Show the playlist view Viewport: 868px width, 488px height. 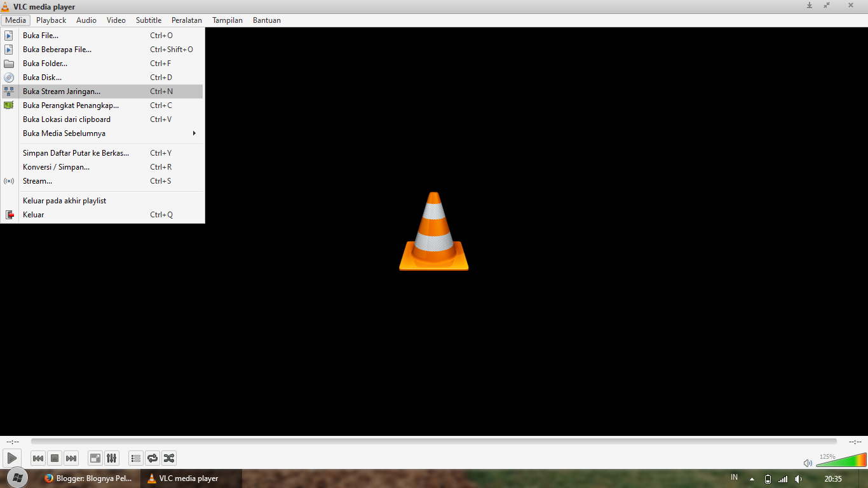135,457
